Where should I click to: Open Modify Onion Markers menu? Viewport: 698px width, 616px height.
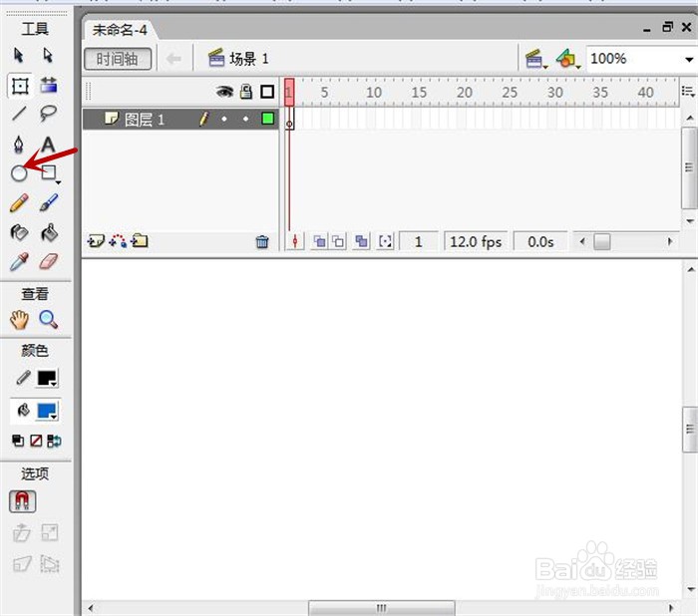[385, 241]
